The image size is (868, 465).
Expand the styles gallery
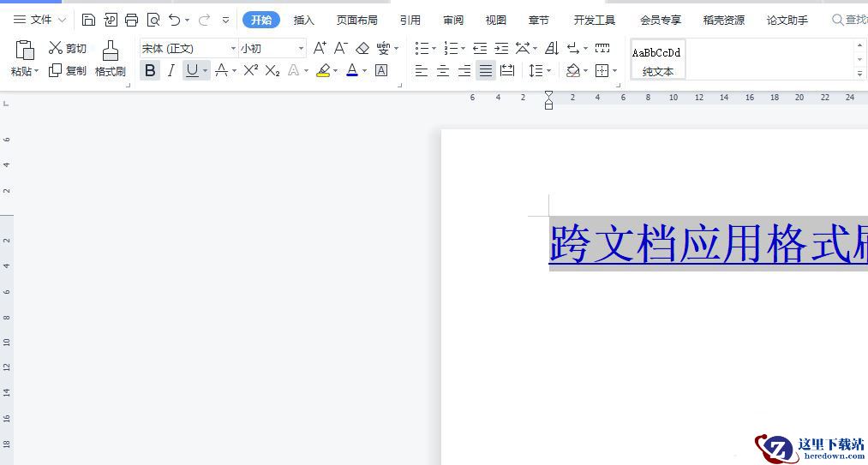(x=859, y=73)
